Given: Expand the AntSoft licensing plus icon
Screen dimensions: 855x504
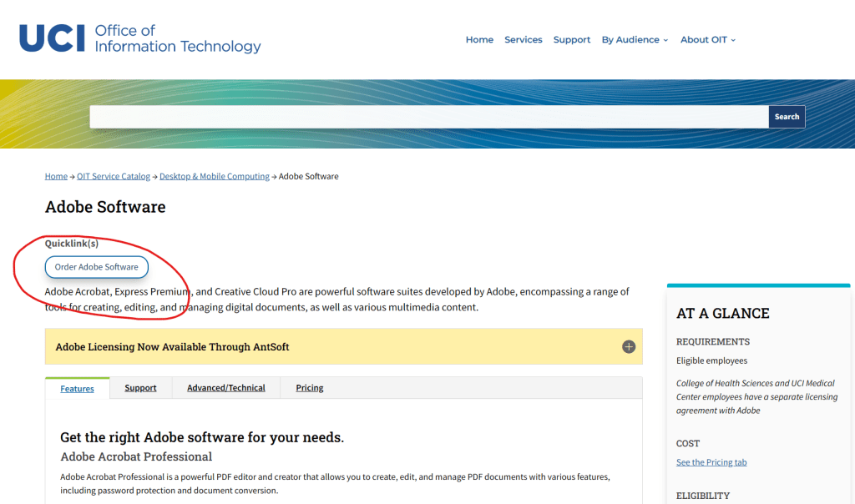Looking at the screenshot, I should pos(629,346).
